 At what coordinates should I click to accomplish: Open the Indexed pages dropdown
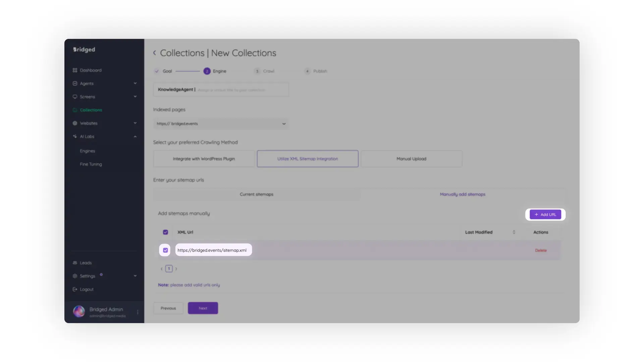click(284, 123)
